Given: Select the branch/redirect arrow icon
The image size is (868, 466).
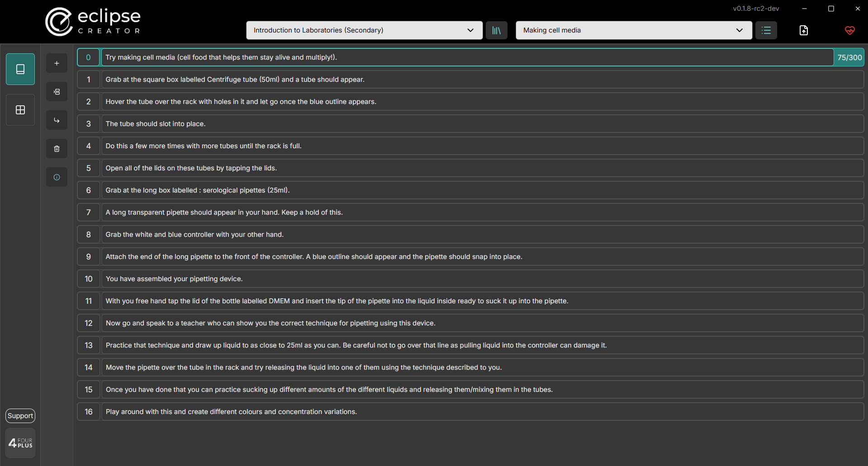Looking at the screenshot, I should pyautogui.click(x=57, y=120).
